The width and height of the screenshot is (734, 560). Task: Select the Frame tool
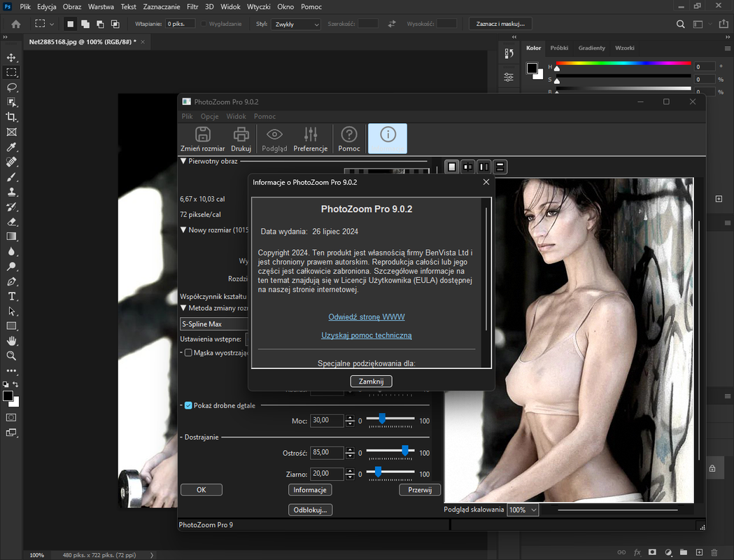coord(11,132)
